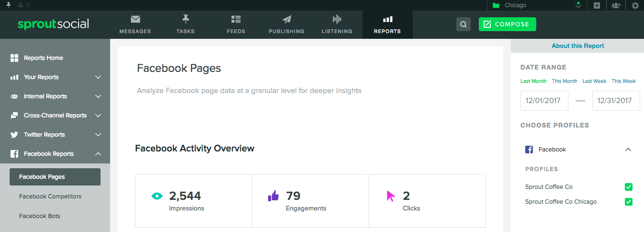Click the green folder icon beside Chicago
The height and width of the screenshot is (232, 644).
click(496, 5)
